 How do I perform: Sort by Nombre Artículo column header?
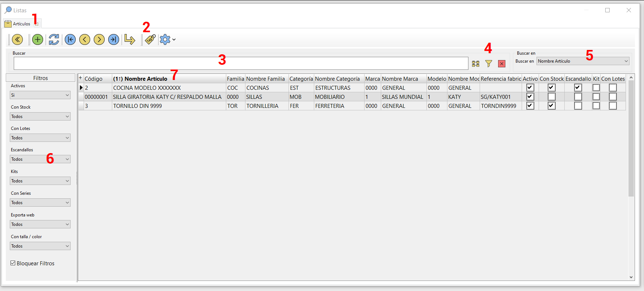click(x=169, y=79)
